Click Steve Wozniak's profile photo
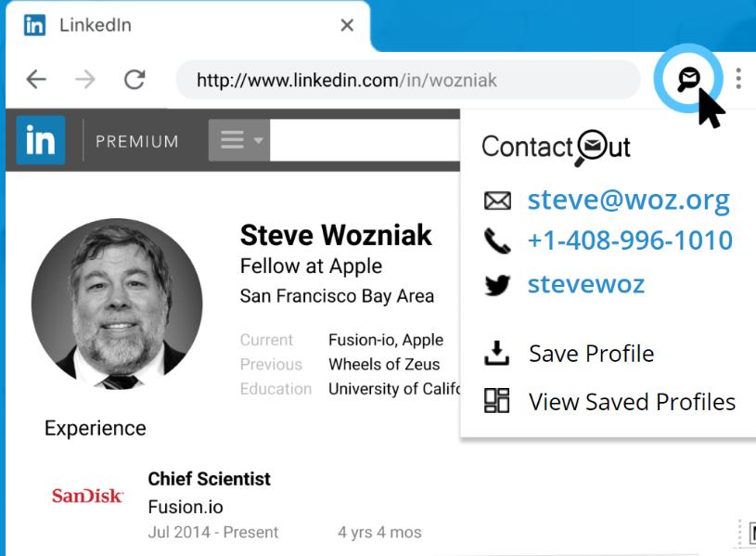Viewport: 756px width, 556px height. click(x=117, y=304)
